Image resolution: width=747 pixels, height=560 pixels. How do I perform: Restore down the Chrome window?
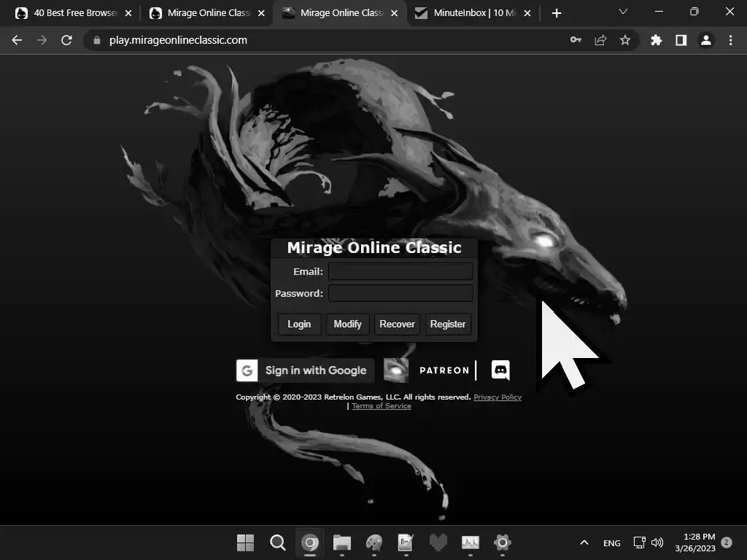tap(694, 12)
